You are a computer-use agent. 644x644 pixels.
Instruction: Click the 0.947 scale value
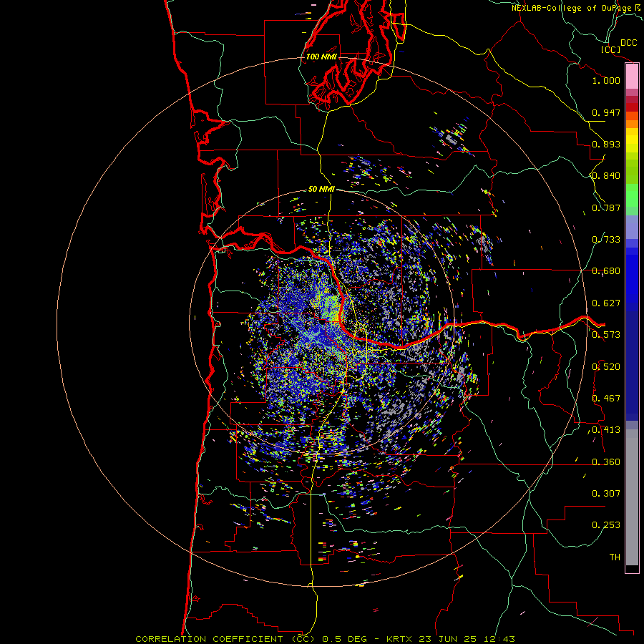pos(606,112)
